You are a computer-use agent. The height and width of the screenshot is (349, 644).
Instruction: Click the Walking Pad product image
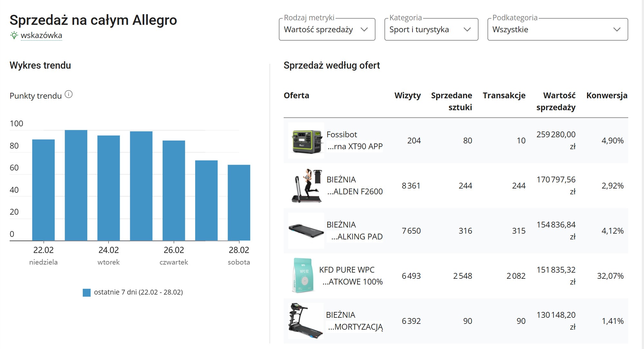pos(306,231)
